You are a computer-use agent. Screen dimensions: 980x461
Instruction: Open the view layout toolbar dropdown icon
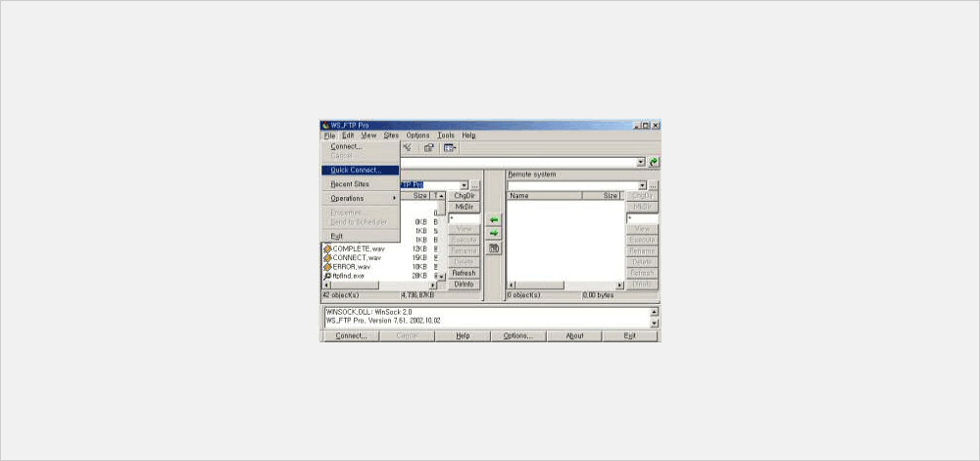click(450, 148)
